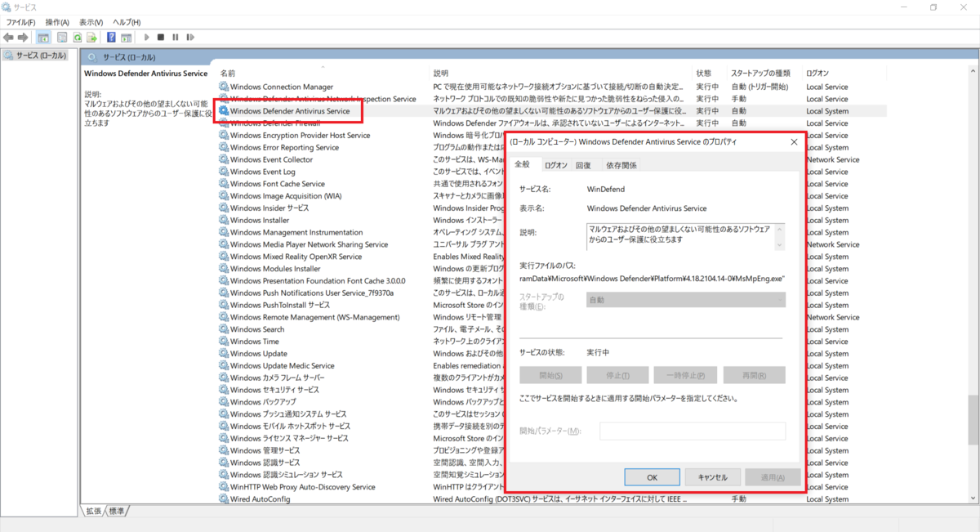
Task: Click the gear icon beside Windows Error Reporting Service
Action: click(x=224, y=147)
